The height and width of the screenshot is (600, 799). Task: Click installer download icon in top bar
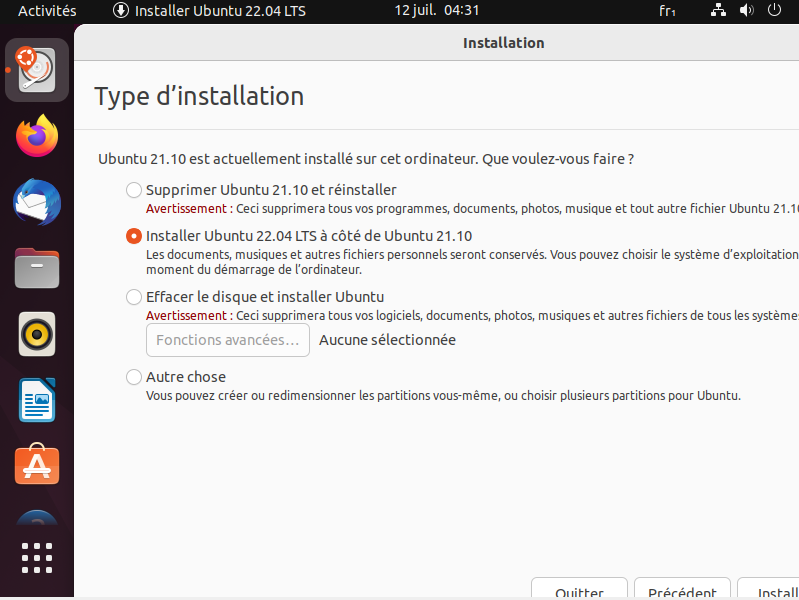coord(121,10)
